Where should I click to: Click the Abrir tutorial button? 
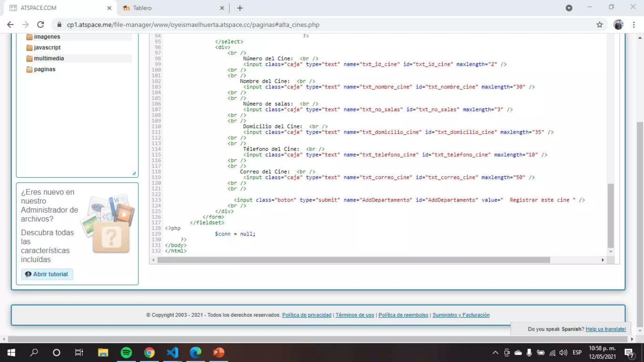(x=47, y=274)
